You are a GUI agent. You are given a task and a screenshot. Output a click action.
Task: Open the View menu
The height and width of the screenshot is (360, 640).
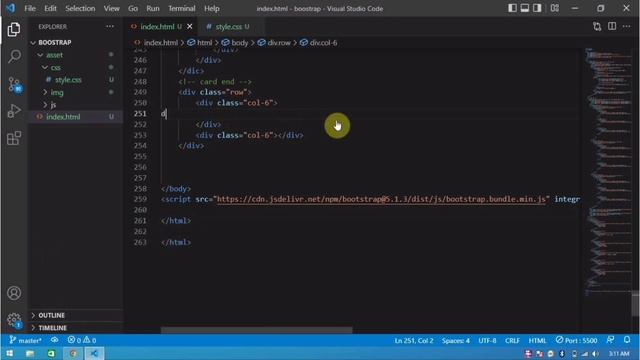pos(111,9)
